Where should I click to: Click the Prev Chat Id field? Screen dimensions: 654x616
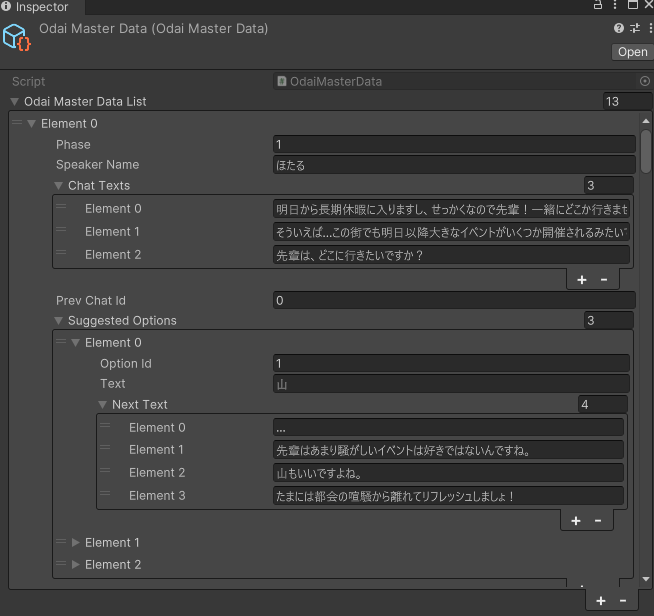pos(454,300)
